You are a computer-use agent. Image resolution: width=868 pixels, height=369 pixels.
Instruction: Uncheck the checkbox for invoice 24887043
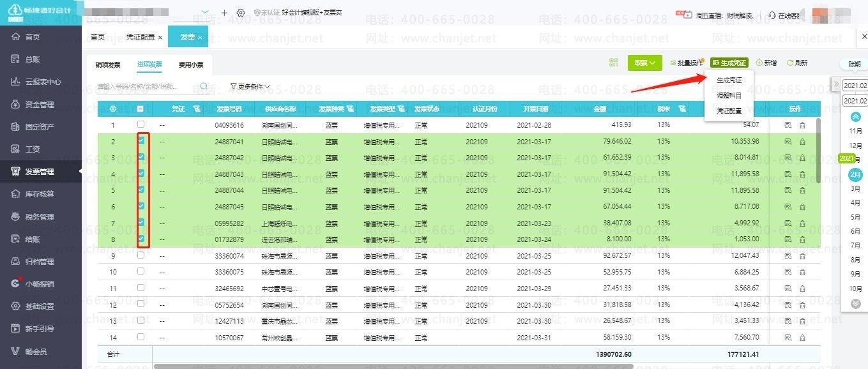pyautogui.click(x=141, y=173)
